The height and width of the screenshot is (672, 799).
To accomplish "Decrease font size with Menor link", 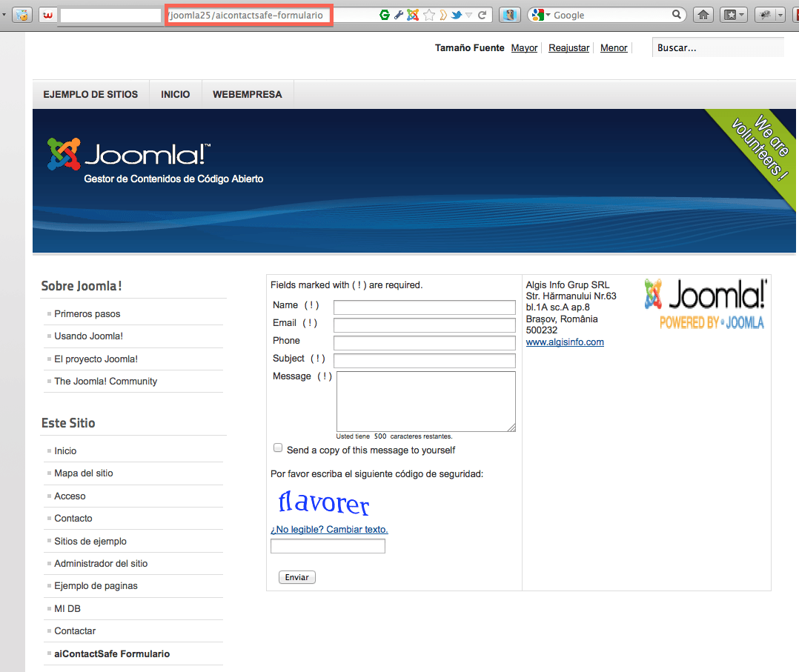I will click(x=614, y=48).
